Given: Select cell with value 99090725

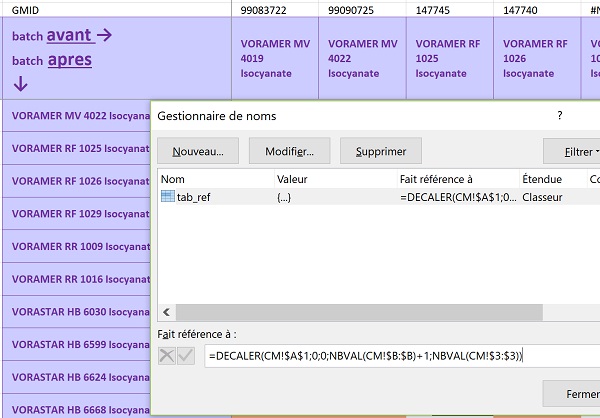Looking at the screenshot, I should pos(362,10).
